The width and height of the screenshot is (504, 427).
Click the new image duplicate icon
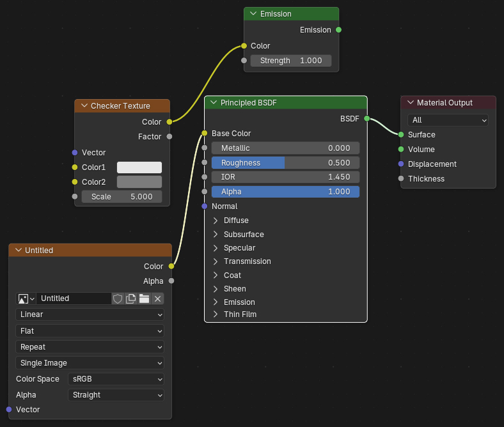(x=131, y=299)
